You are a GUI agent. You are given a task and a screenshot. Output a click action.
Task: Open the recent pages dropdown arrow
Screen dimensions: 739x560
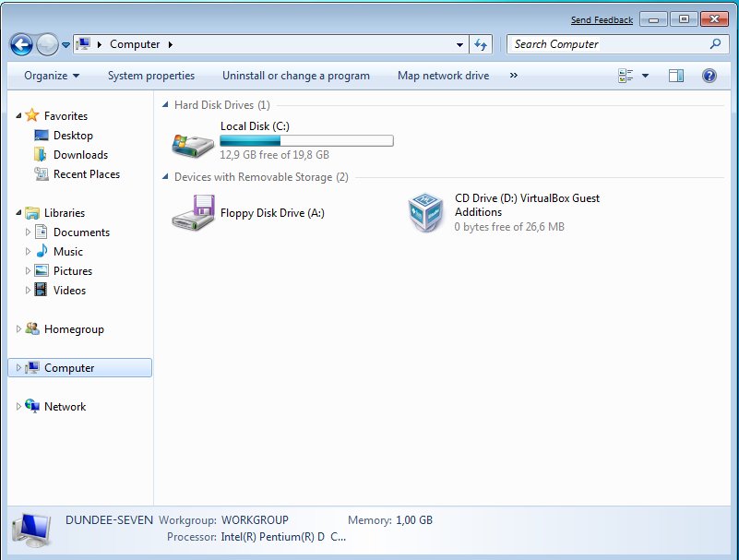pos(66,45)
